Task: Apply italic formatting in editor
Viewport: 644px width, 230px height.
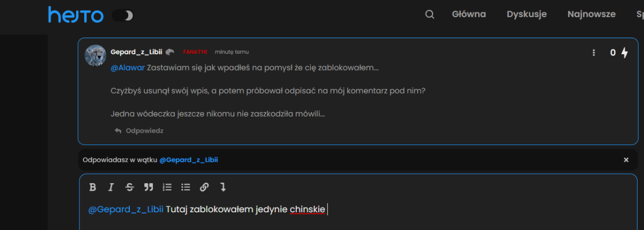Action: tap(111, 187)
